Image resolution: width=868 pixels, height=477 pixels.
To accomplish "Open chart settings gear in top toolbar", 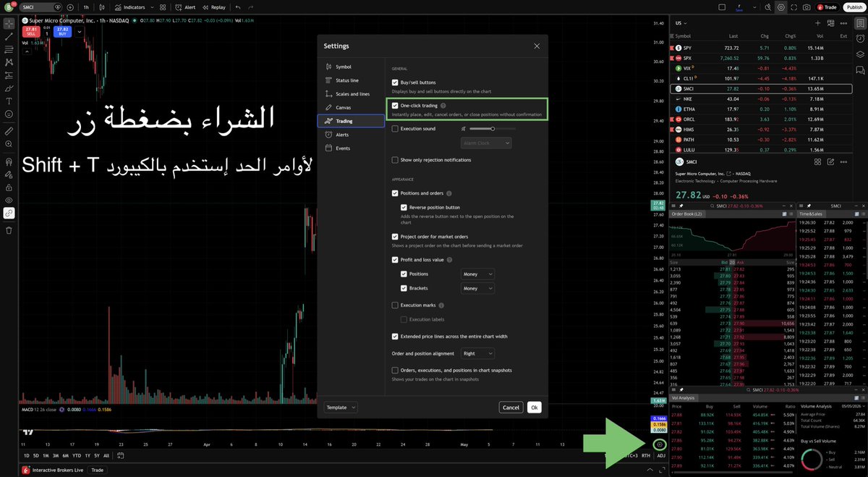I will [x=780, y=7].
